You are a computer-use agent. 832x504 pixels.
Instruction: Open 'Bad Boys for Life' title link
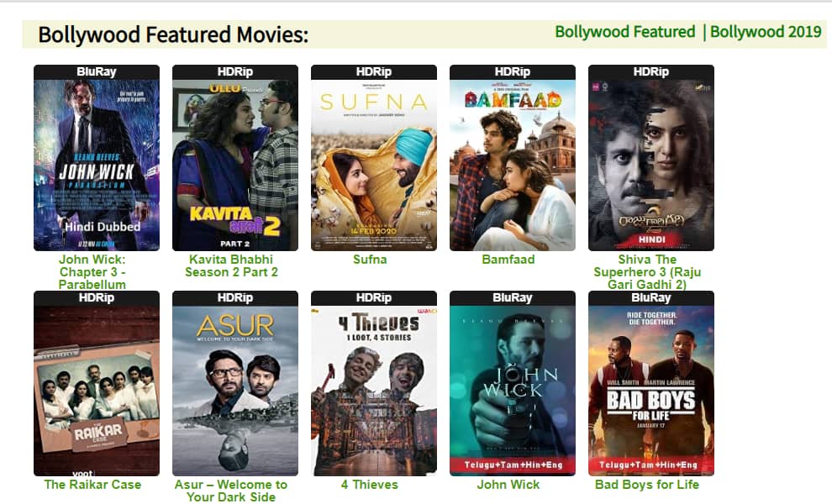click(647, 485)
